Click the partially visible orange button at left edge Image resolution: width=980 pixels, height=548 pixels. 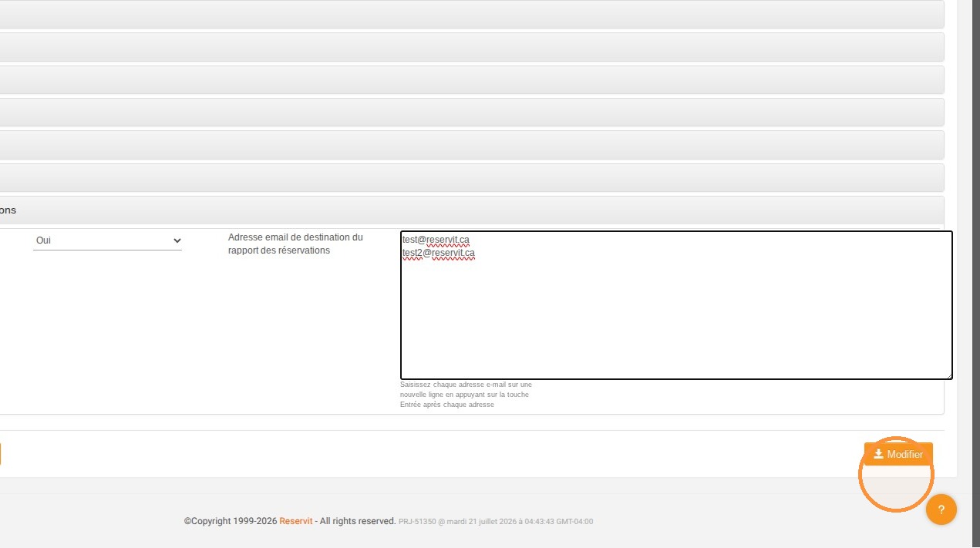pyautogui.click(x=1, y=454)
